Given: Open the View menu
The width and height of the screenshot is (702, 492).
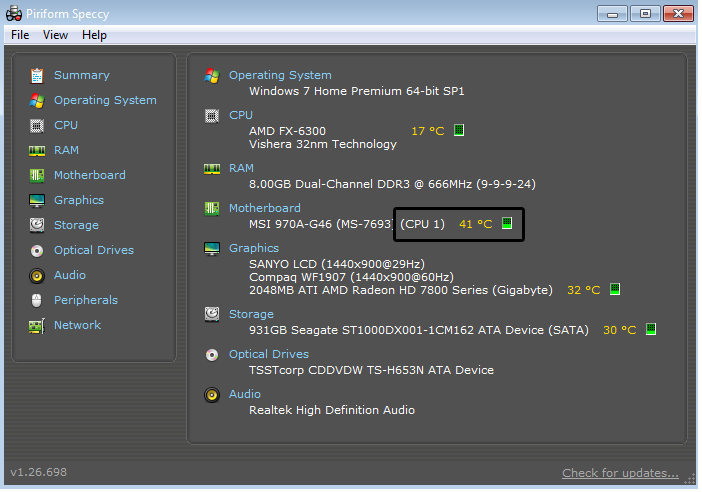Looking at the screenshot, I should coord(56,35).
